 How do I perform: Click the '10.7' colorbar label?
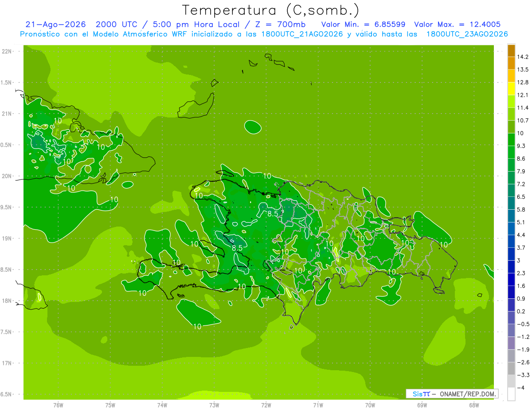click(x=523, y=121)
